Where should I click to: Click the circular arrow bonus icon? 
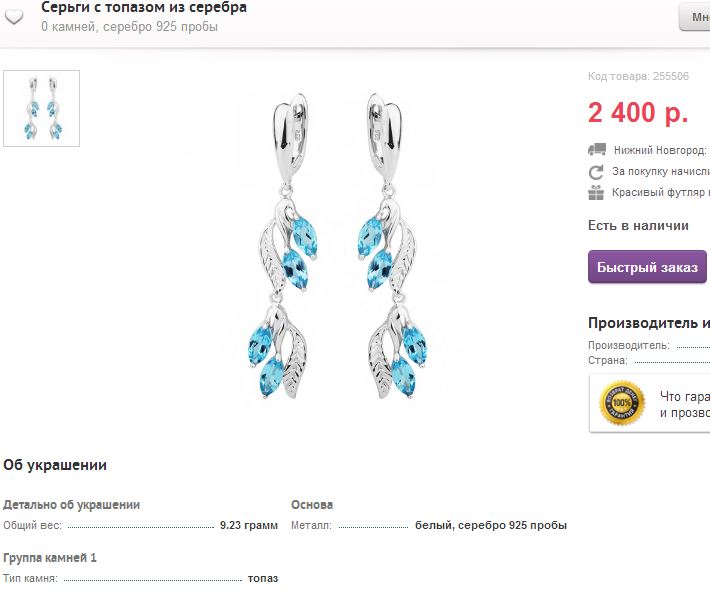(597, 171)
